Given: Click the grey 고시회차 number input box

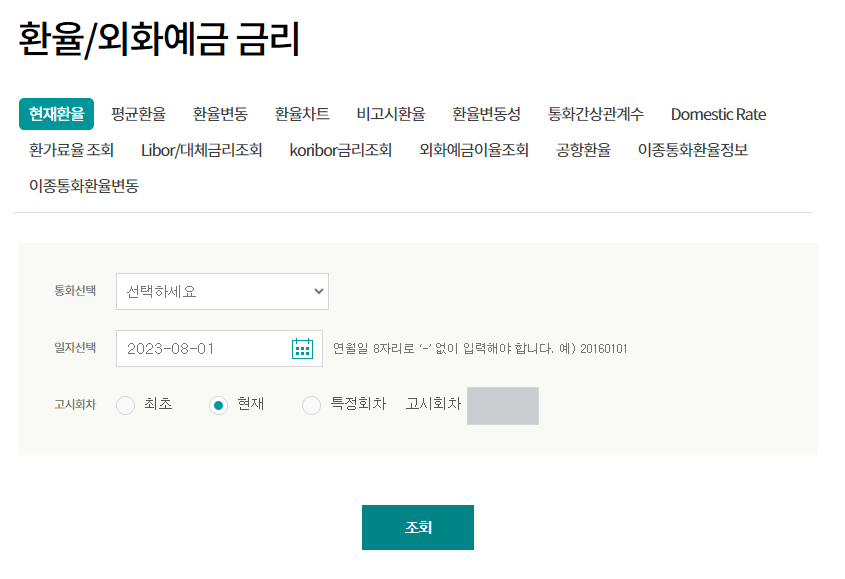Looking at the screenshot, I should 503,406.
